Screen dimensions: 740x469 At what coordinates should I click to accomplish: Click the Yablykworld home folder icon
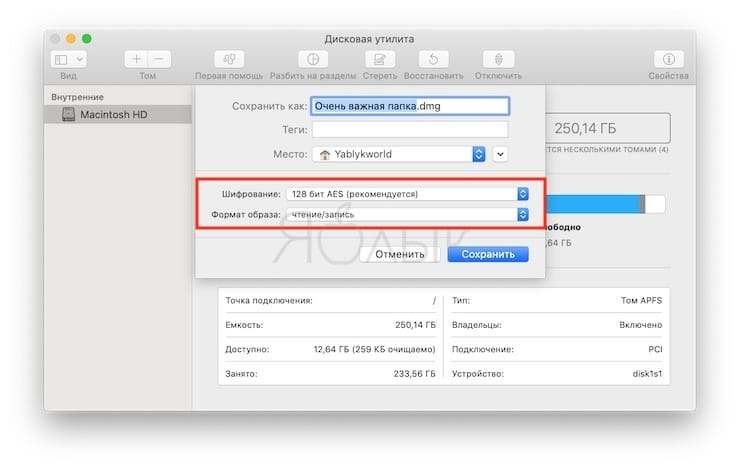point(325,155)
